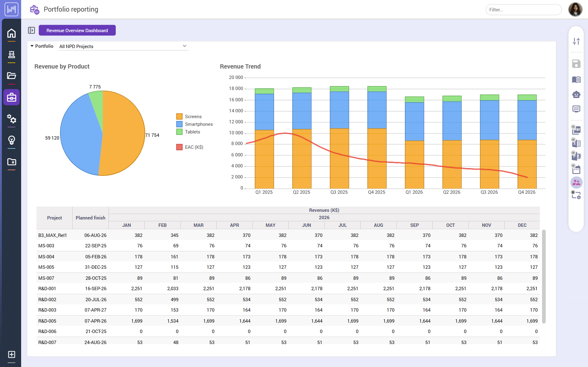Open the Projects folder icon in sidebar
Image resolution: width=588 pixels, height=367 pixels.
11,76
